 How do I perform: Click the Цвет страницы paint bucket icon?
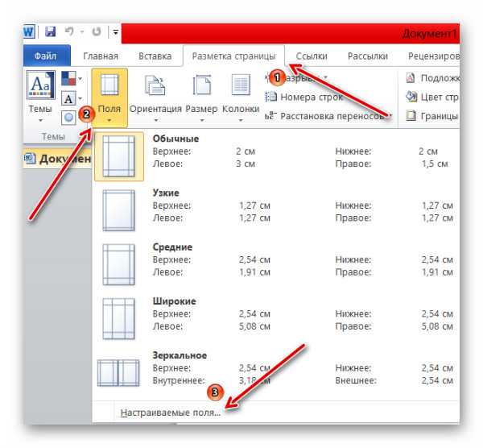point(411,97)
